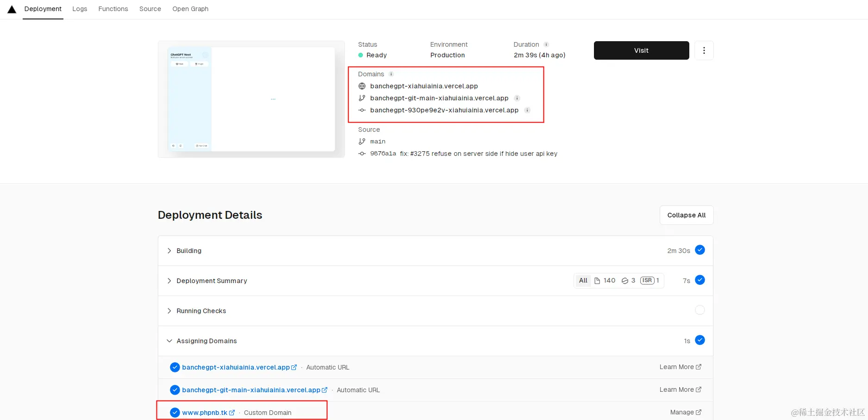Filter by ISR count 1
Image resolution: width=868 pixels, height=420 pixels.
pos(649,280)
